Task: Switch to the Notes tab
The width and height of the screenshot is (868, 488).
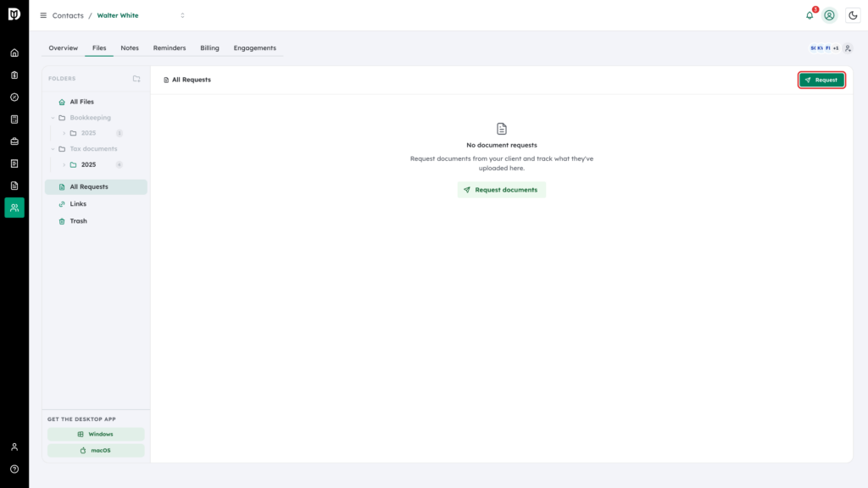Action: point(130,48)
